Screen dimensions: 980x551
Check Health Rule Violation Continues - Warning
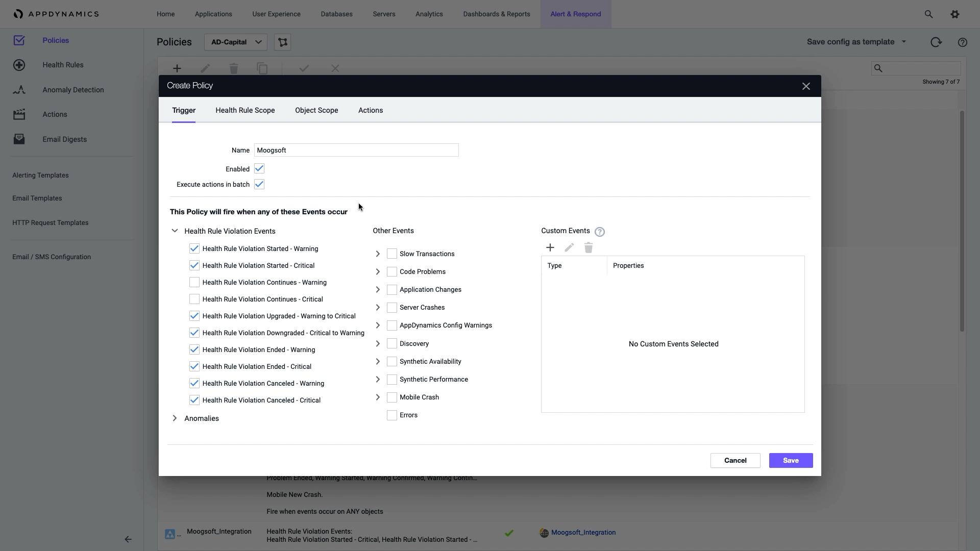click(194, 282)
